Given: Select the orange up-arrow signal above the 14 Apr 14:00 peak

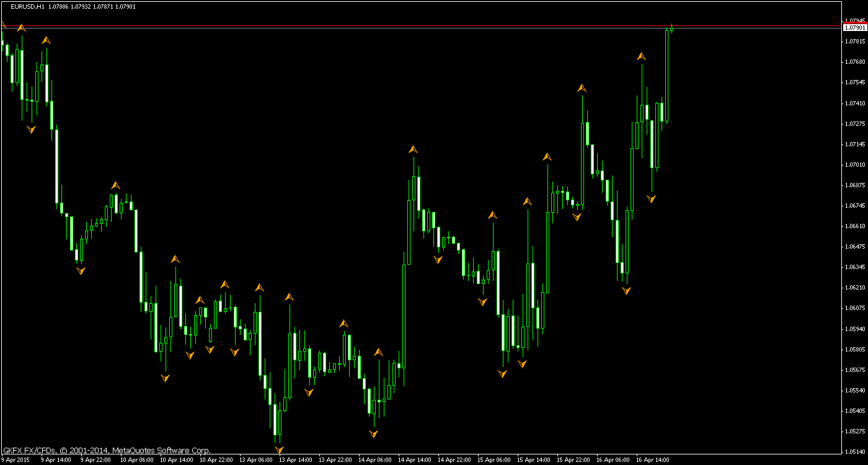Looking at the screenshot, I should coord(413,149).
